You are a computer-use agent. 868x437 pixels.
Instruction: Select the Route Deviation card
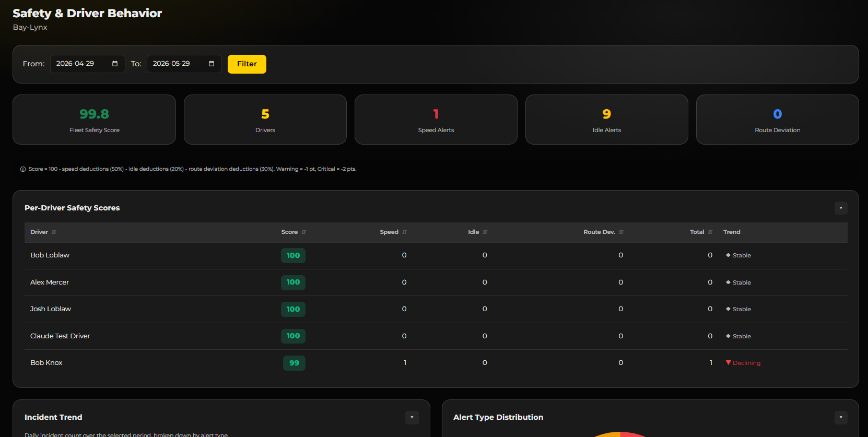(x=778, y=120)
